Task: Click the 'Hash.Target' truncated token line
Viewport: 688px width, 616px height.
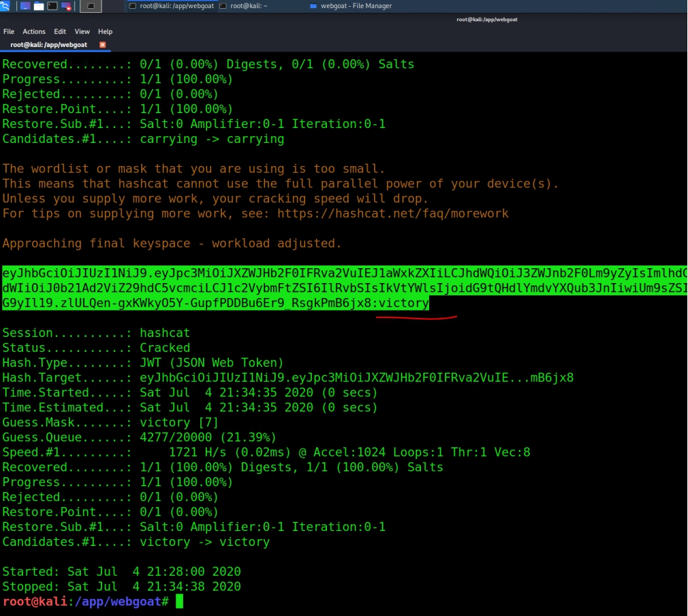Action: point(288,378)
